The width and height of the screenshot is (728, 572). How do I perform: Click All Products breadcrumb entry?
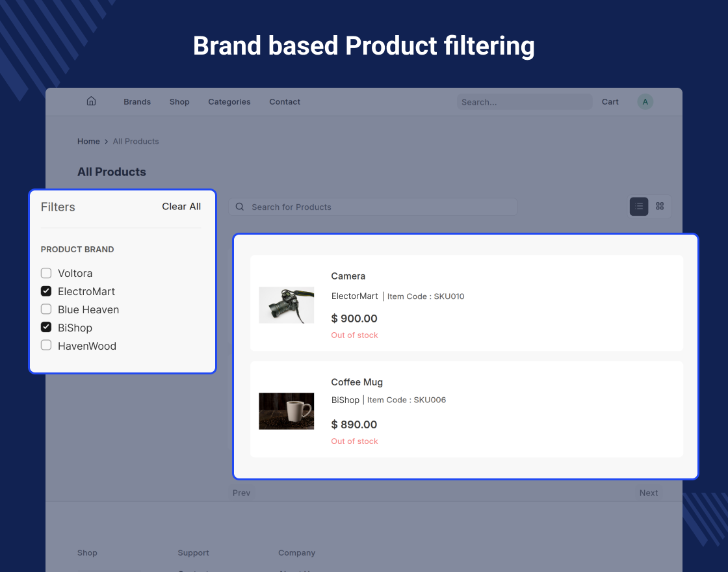point(136,141)
